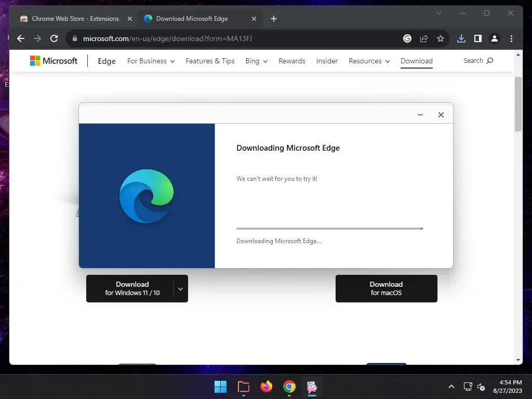Viewport: 532px width, 399px height.
Task: Open network status tray icon
Action: [468, 387]
